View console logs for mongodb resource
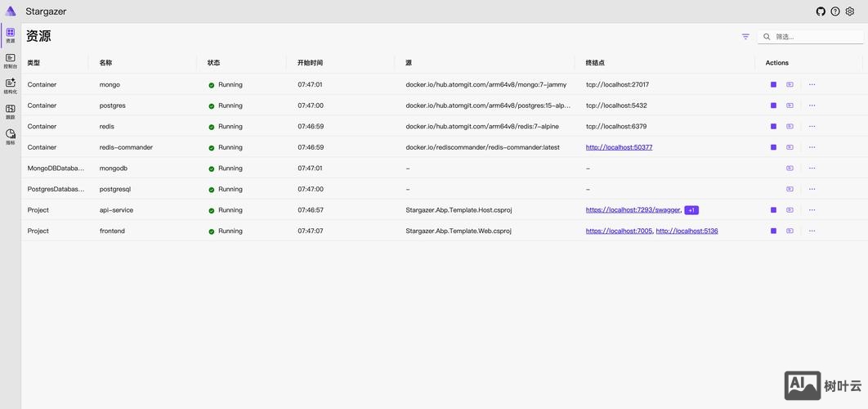 click(790, 169)
